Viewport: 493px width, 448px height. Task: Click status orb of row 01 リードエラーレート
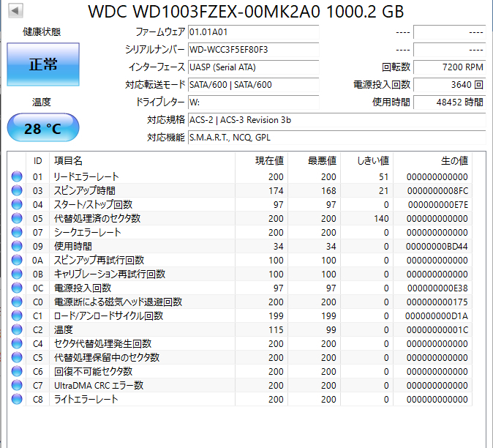(17, 176)
